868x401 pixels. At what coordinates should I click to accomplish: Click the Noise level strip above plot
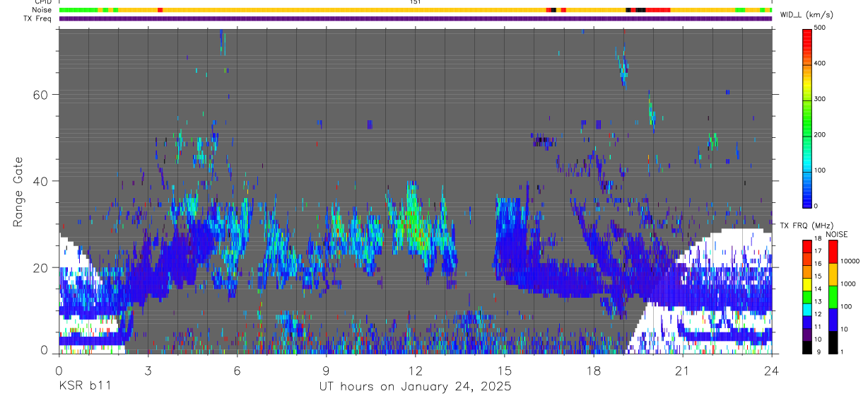(x=415, y=10)
